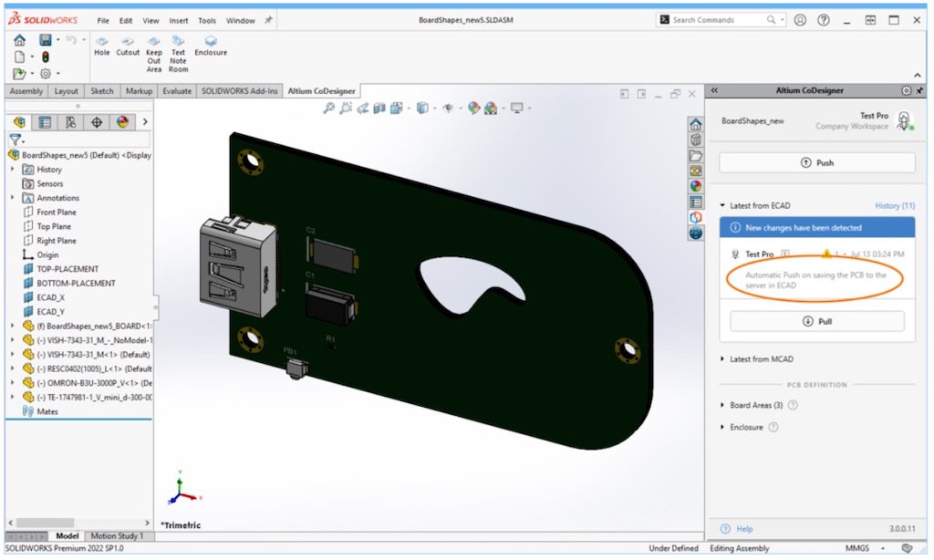Expand the Board Areas (3) section
This screenshot has height=560, width=934.
coord(722,405)
